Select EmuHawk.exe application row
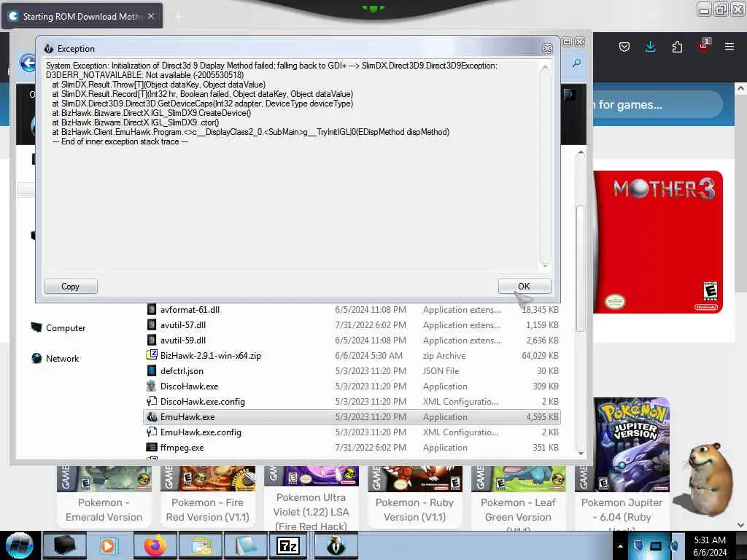Image resolution: width=747 pixels, height=560 pixels. point(352,416)
